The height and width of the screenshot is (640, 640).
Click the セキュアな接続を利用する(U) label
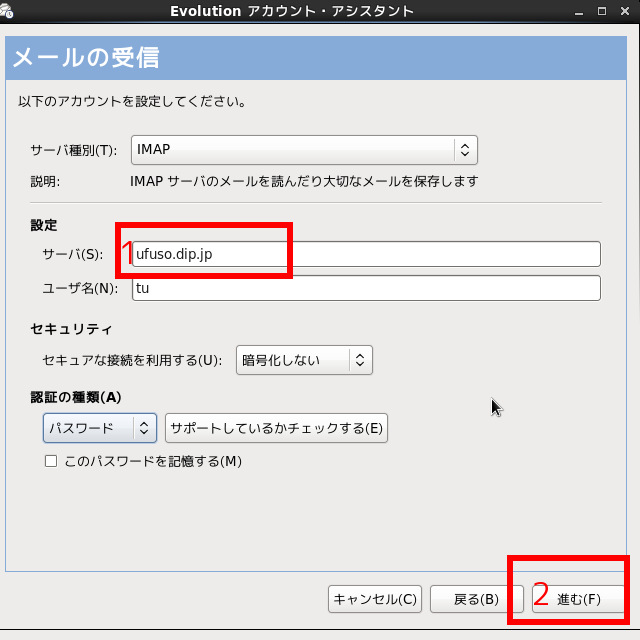pos(132,360)
